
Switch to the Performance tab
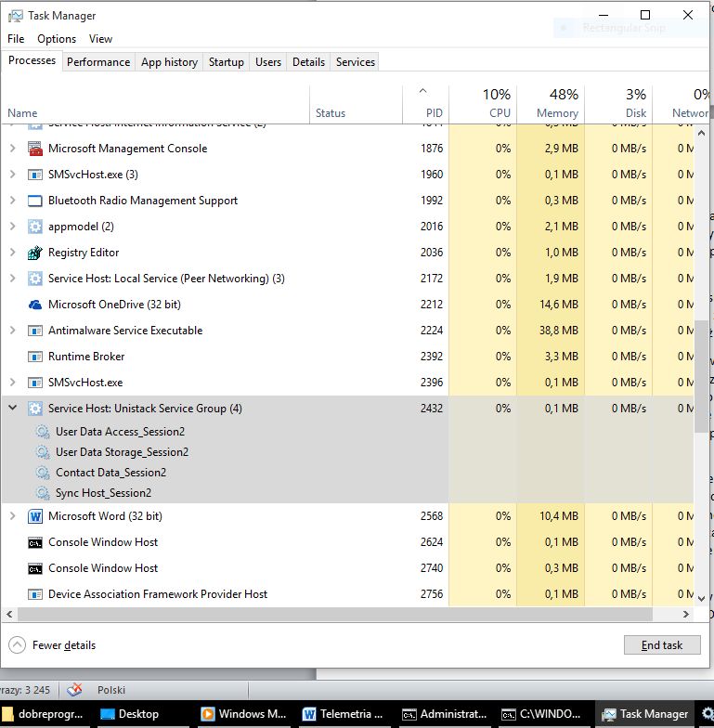point(98,62)
